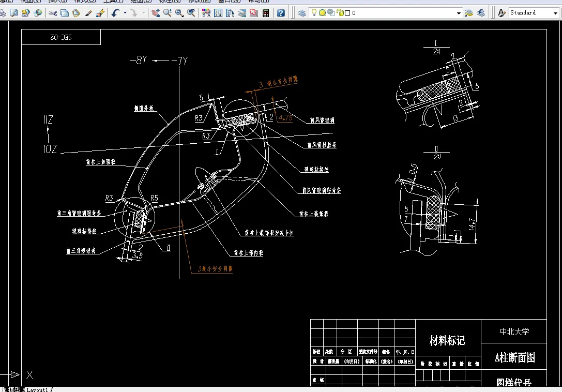Activate the Pan realtime hand tool
The image size is (562, 392).
[156, 13]
